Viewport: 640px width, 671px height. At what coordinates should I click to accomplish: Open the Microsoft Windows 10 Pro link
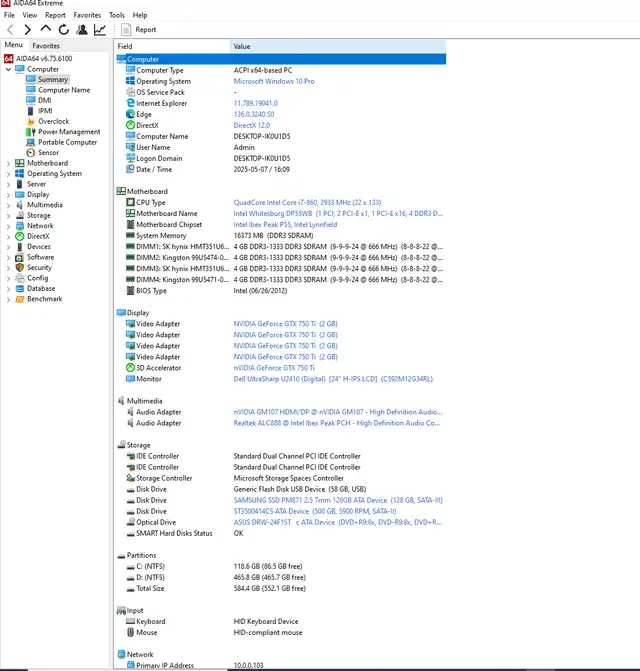coord(274,81)
